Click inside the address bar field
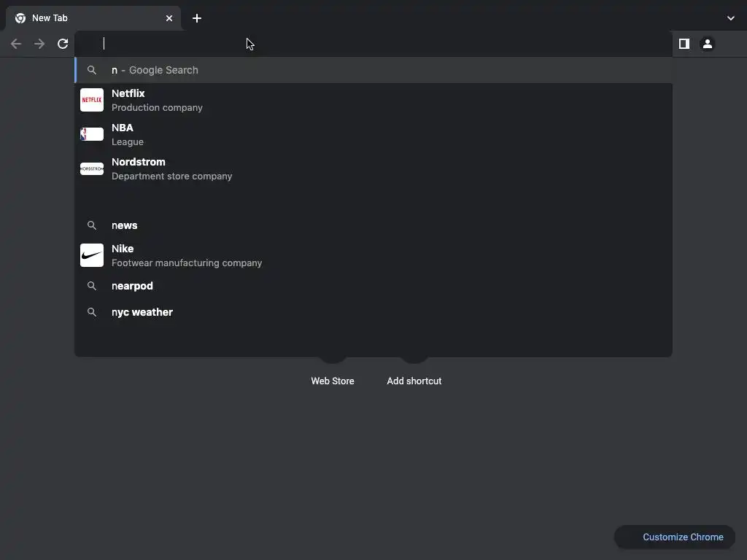The height and width of the screenshot is (560, 747). 373,44
